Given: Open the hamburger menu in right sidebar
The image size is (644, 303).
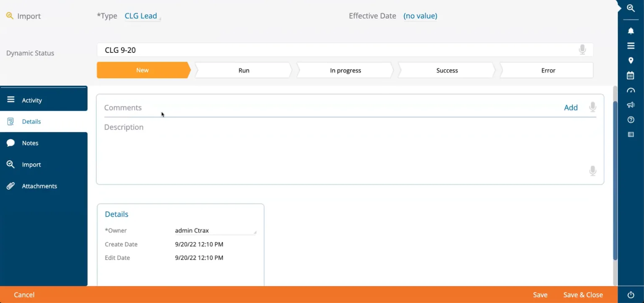Looking at the screenshot, I should pos(631,46).
